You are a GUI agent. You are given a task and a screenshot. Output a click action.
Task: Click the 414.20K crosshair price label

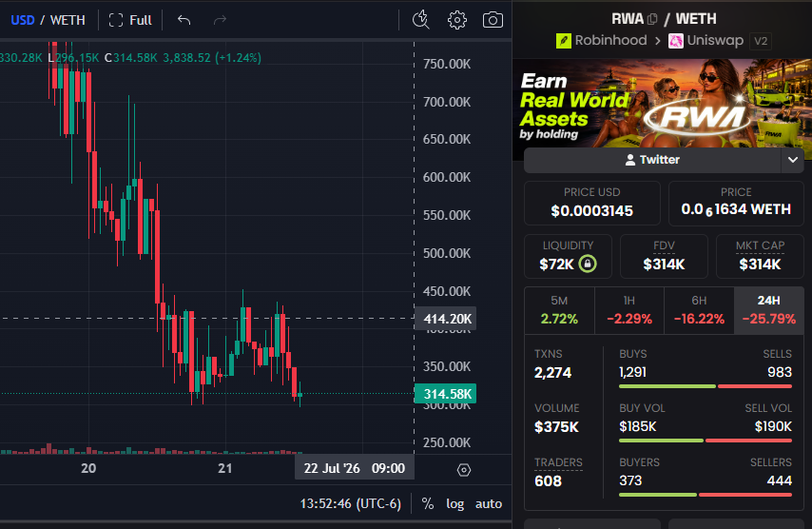(x=445, y=319)
